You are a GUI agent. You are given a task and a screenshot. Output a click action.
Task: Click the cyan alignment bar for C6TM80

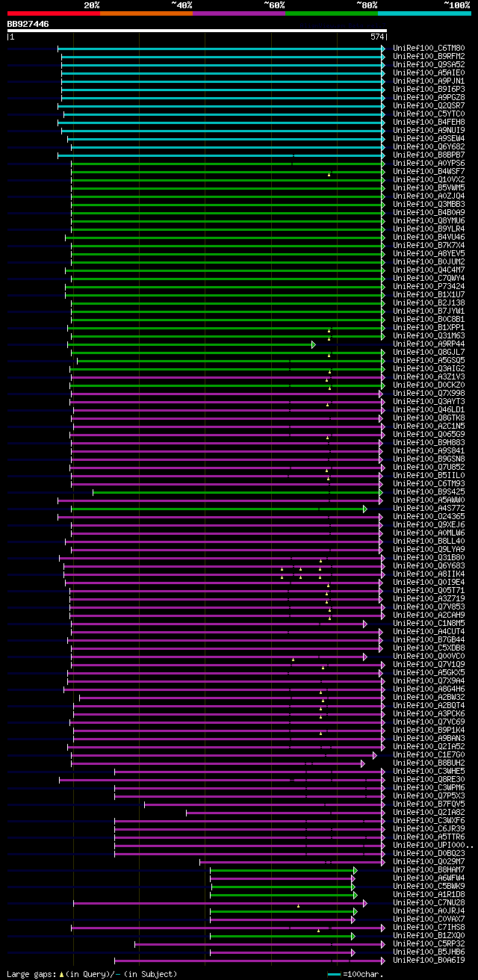click(x=222, y=49)
